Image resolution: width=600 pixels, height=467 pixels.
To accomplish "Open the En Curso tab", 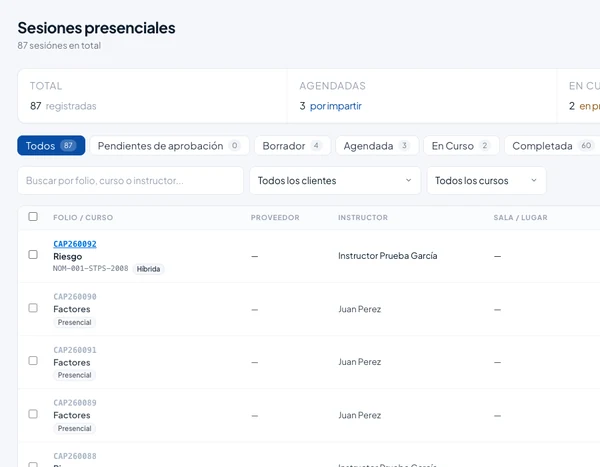I will [461, 145].
